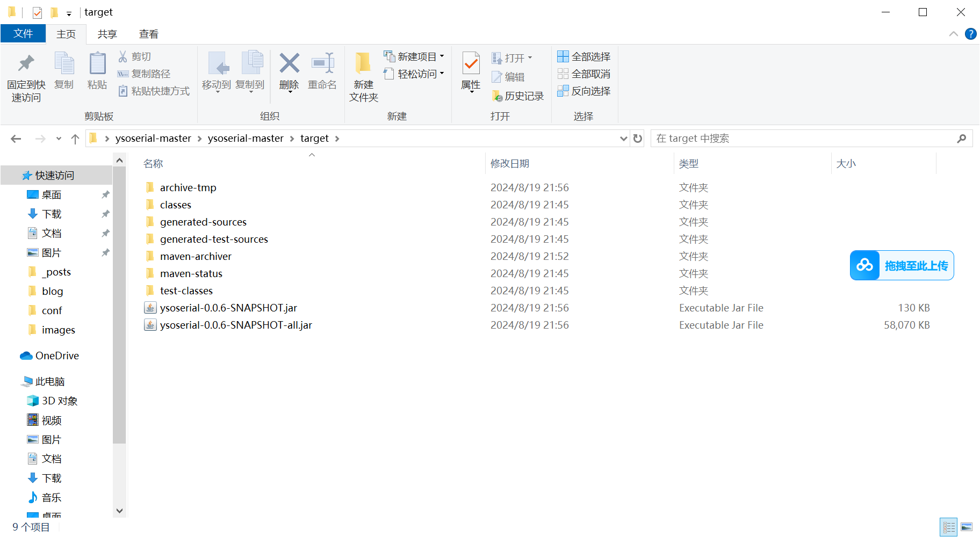Viewport: 980px width, 537px height.
Task: Click the Cut (剪切) scissors icon
Action: click(123, 56)
